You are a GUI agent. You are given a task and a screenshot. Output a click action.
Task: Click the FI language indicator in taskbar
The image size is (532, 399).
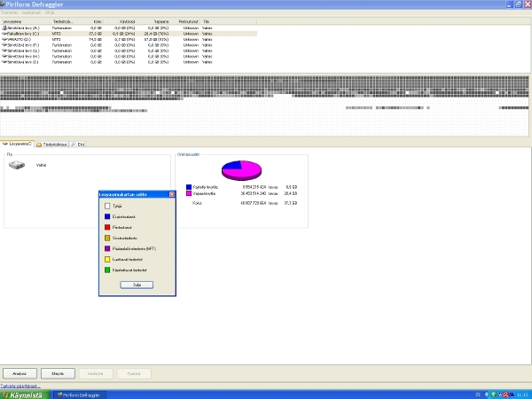pos(478,395)
